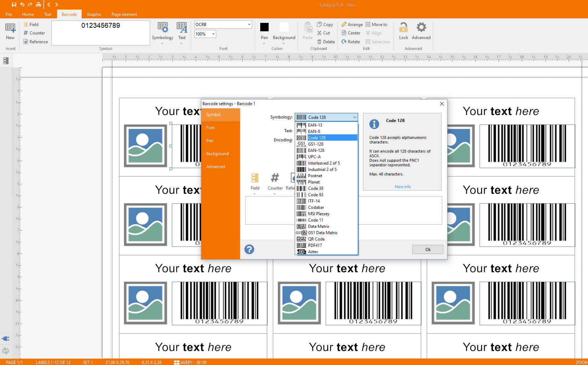Choose GS1-128 from symbology list
The width and height of the screenshot is (588, 365).
point(326,144)
